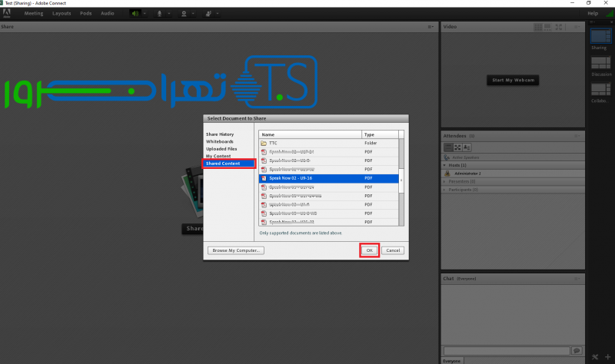Open the dropdown arrow beside the raise hand icon
615x364 pixels.
coord(218,13)
